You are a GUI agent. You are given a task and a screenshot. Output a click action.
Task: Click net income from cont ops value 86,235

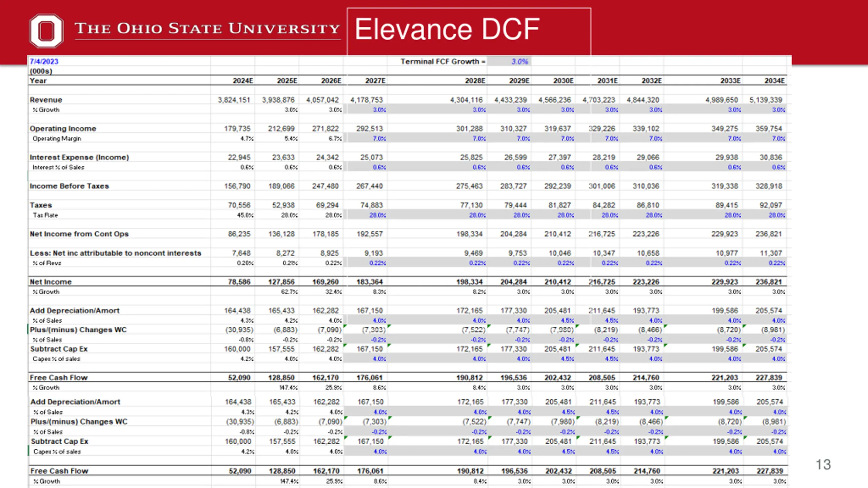click(x=239, y=234)
